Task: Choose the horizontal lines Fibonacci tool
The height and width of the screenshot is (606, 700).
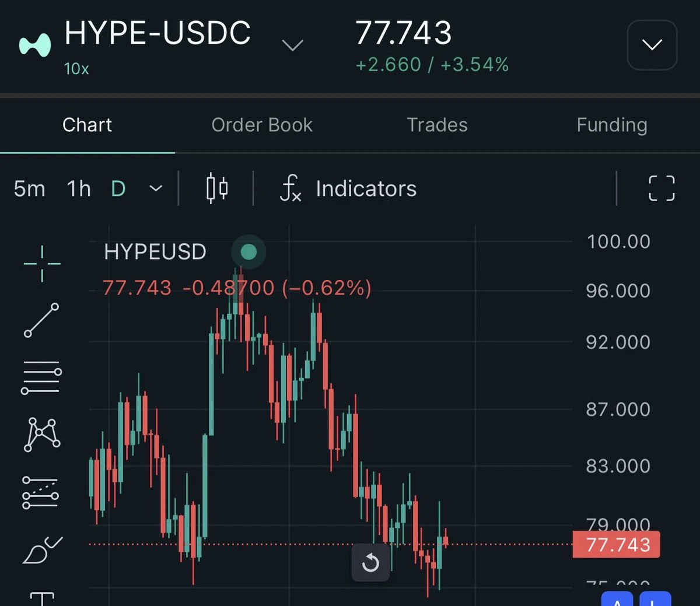Action: (41, 377)
